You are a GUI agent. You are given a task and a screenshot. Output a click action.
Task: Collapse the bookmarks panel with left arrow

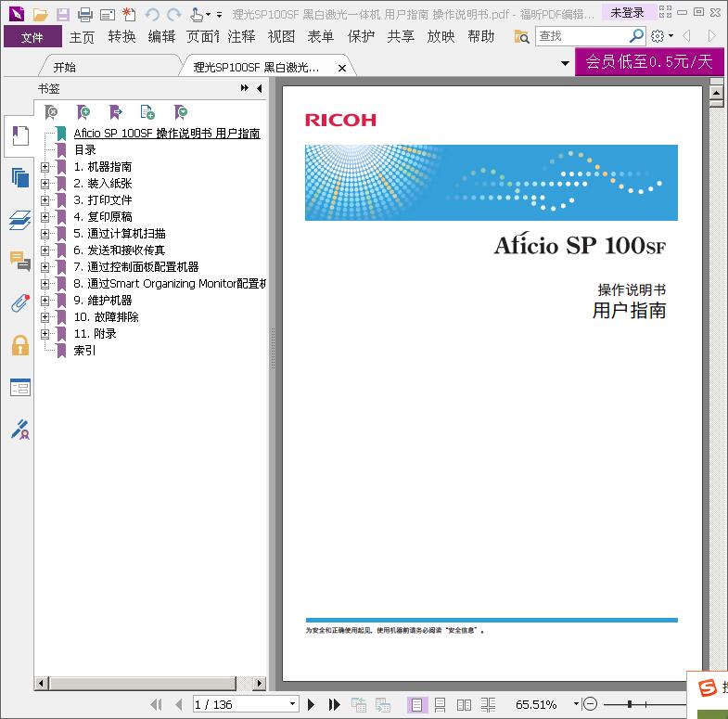tap(259, 88)
